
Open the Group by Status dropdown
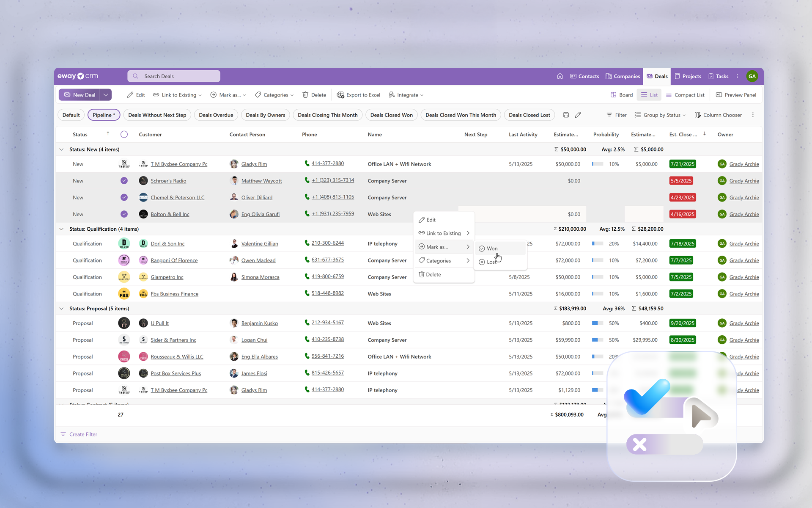(660, 115)
